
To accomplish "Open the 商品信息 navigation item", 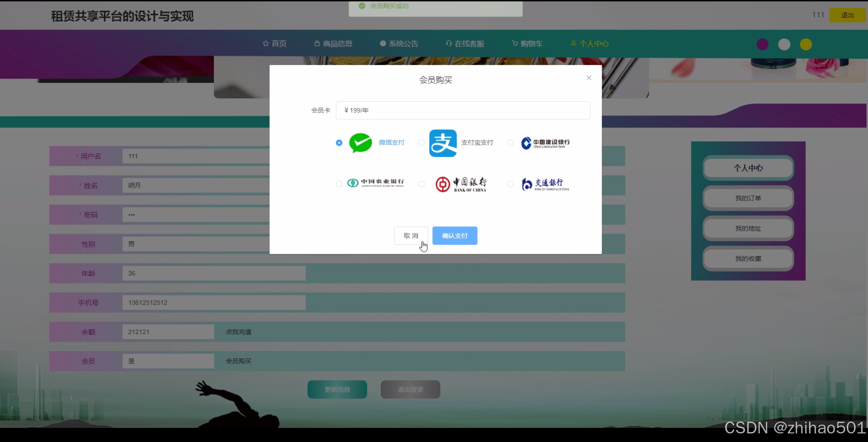I will pos(333,44).
